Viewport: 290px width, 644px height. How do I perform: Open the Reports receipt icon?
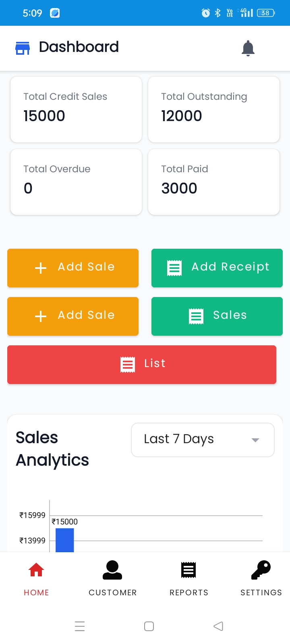188,570
